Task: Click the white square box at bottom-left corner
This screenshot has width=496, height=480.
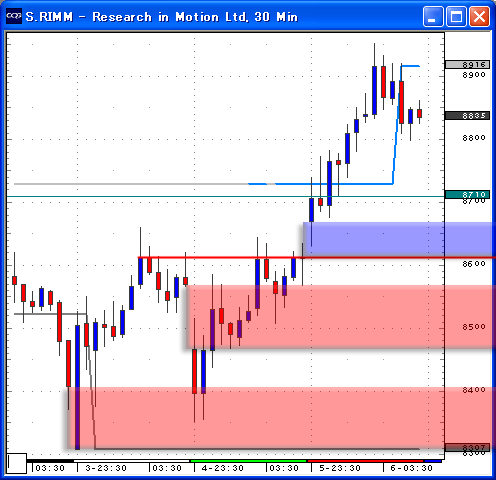Action: [17, 463]
